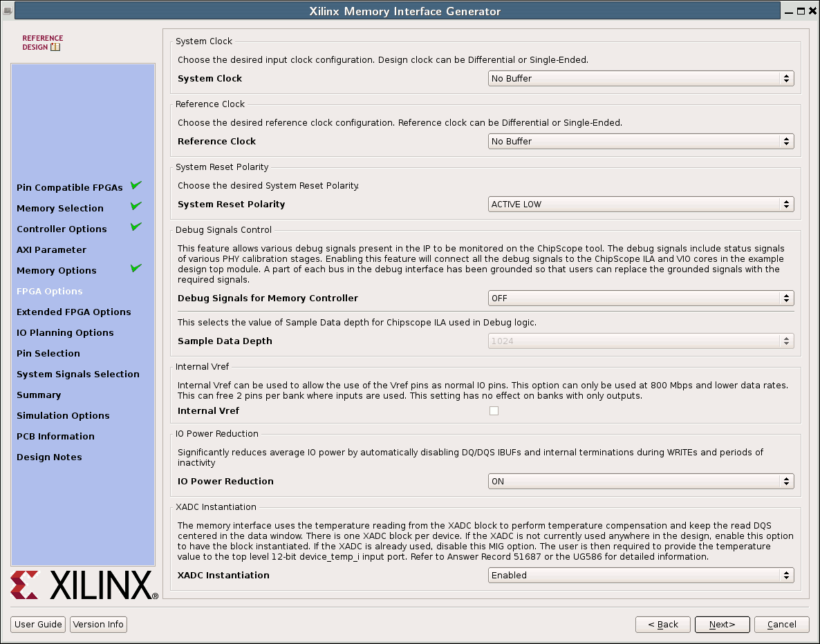Screen dimensions: 820x644
Task: Click the System Clock bold label
Action: pos(209,78)
